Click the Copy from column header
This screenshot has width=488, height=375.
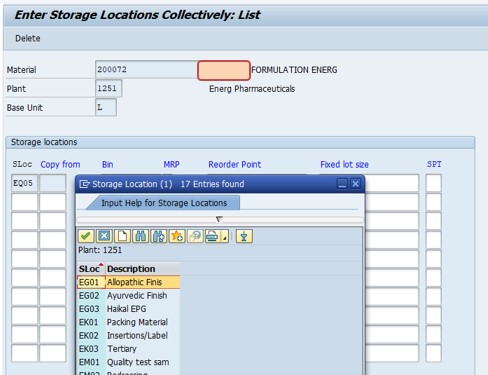60,164
